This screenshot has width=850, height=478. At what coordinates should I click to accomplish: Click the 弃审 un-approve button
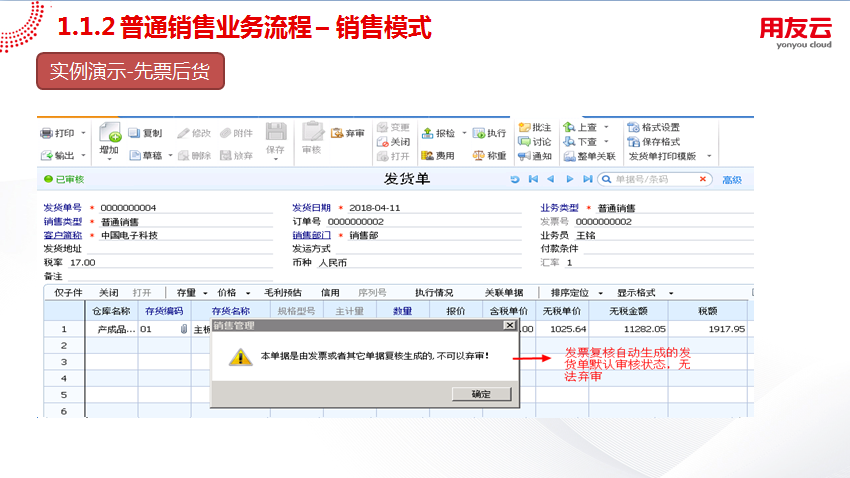click(348, 133)
